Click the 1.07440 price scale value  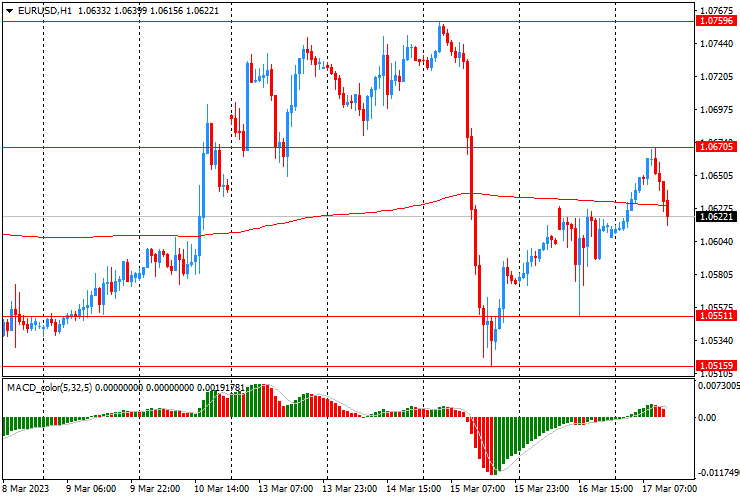pyautogui.click(x=716, y=43)
